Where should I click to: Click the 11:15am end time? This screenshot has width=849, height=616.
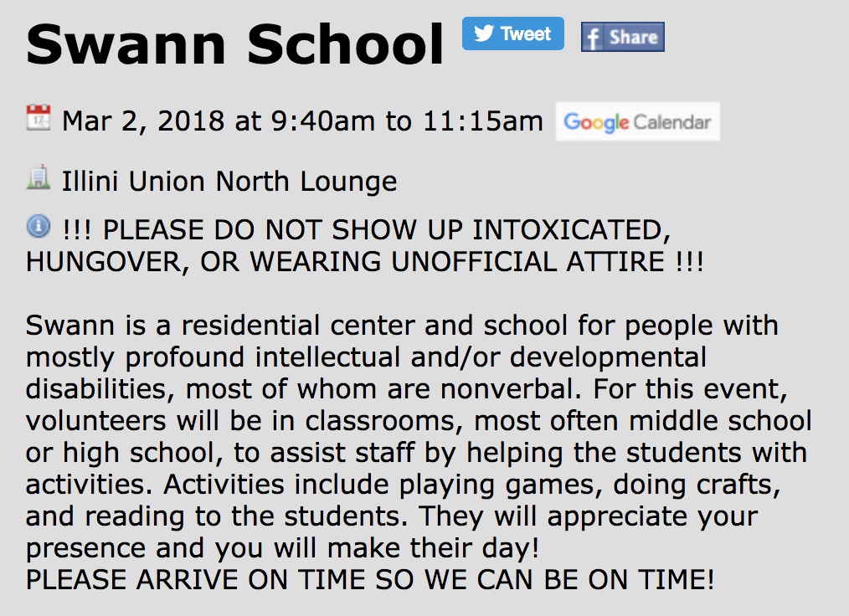click(x=482, y=121)
